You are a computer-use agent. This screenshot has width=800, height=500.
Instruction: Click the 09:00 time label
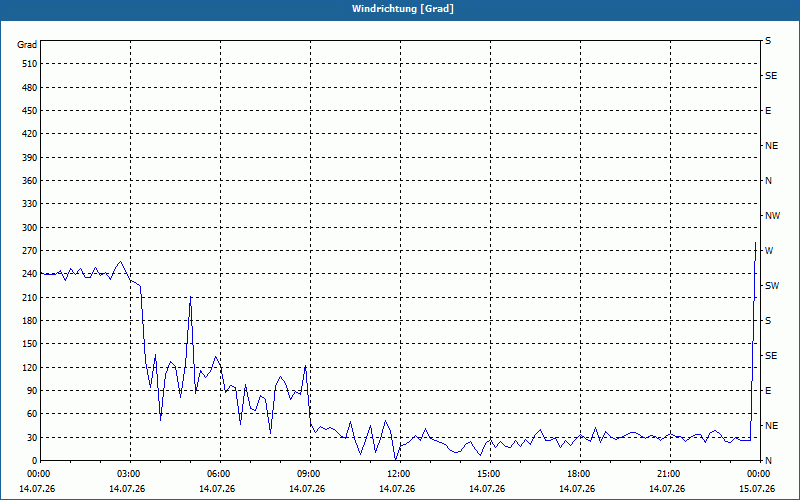308,474
